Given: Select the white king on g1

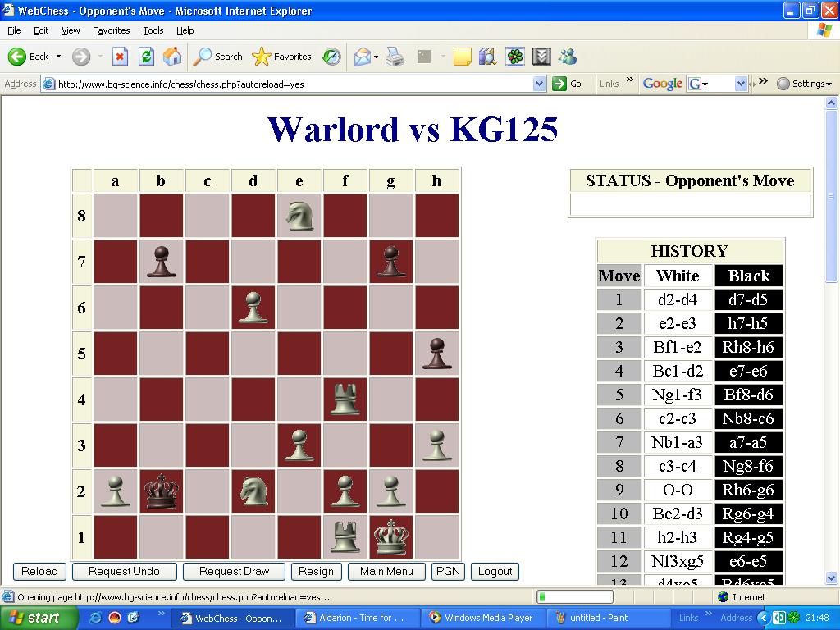Looking at the screenshot, I should [390, 537].
